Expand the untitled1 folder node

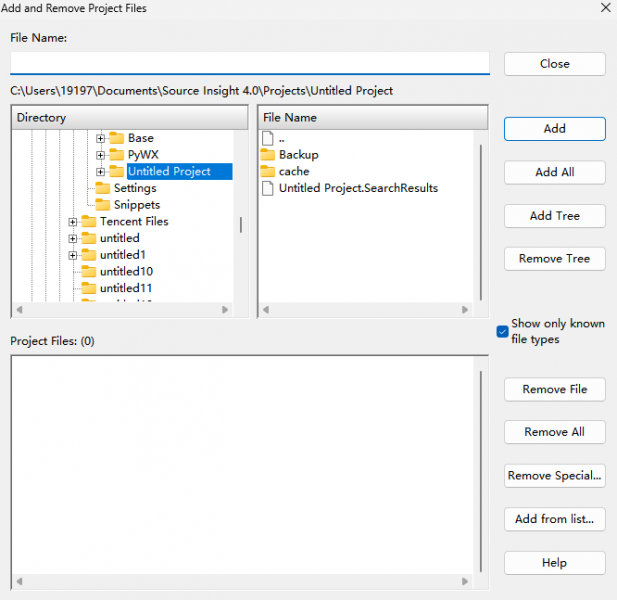pos(72,255)
